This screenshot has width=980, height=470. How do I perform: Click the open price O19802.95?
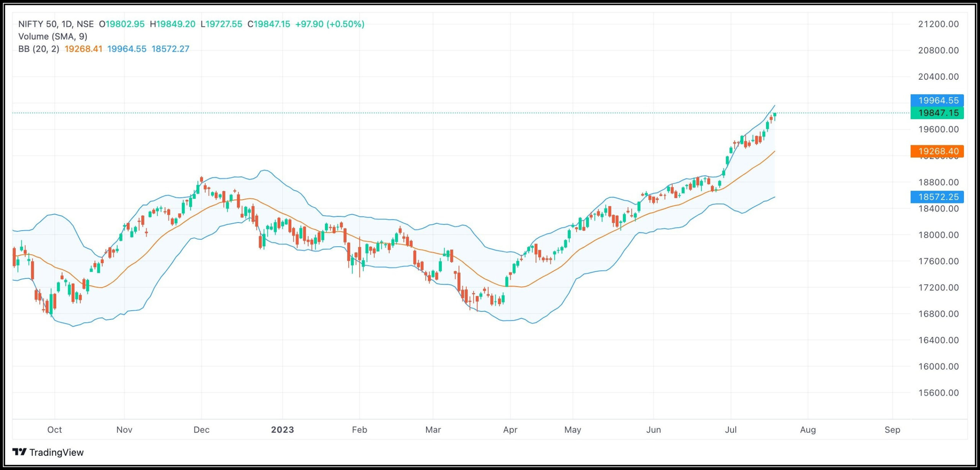click(122, 24)
